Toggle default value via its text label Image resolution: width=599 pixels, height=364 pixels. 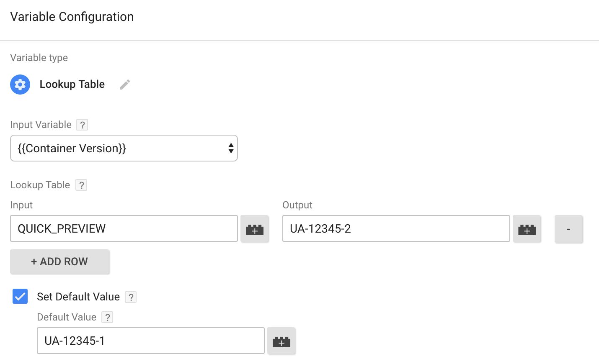click(78, 297)
